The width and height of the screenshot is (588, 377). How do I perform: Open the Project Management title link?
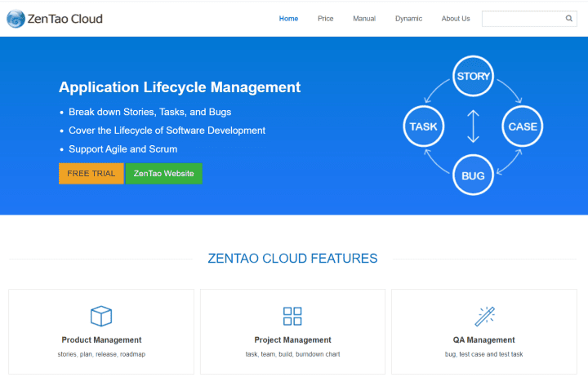(293, 340)
